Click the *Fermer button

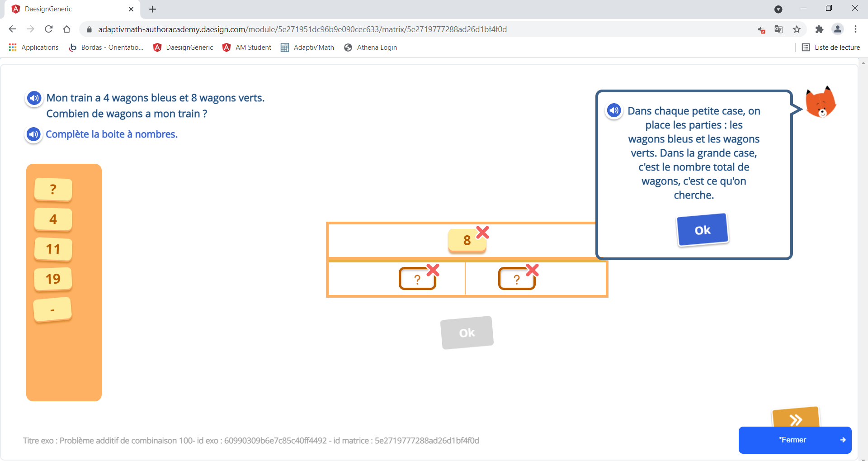pos(795,440)
